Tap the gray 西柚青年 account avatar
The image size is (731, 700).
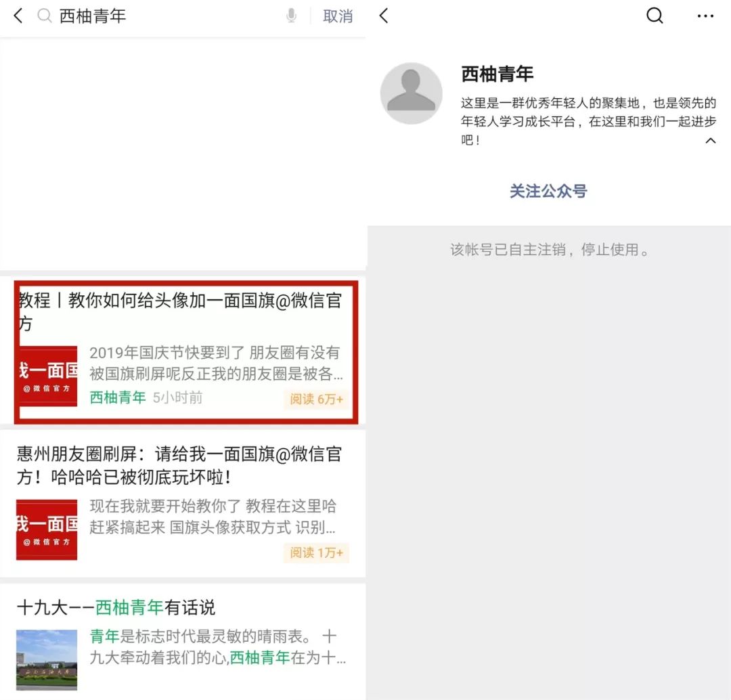[x=412, y=93]
